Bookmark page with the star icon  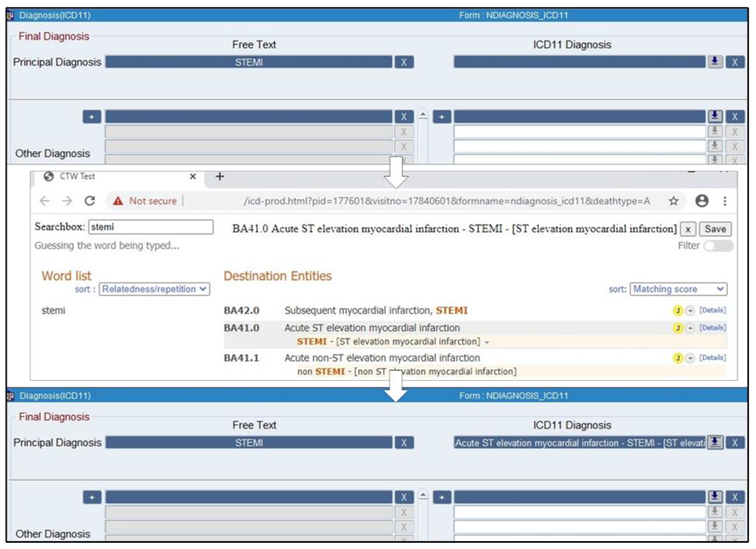point(674,201)
